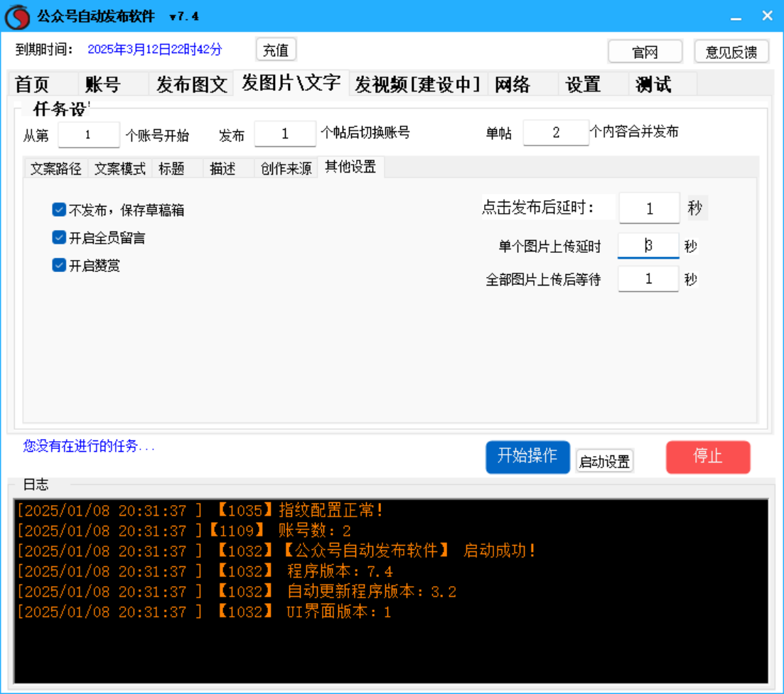Viewport: 784px width, 694px height.
Task: Click the 全部图片上传后等待 field
Action: point(648,278)
